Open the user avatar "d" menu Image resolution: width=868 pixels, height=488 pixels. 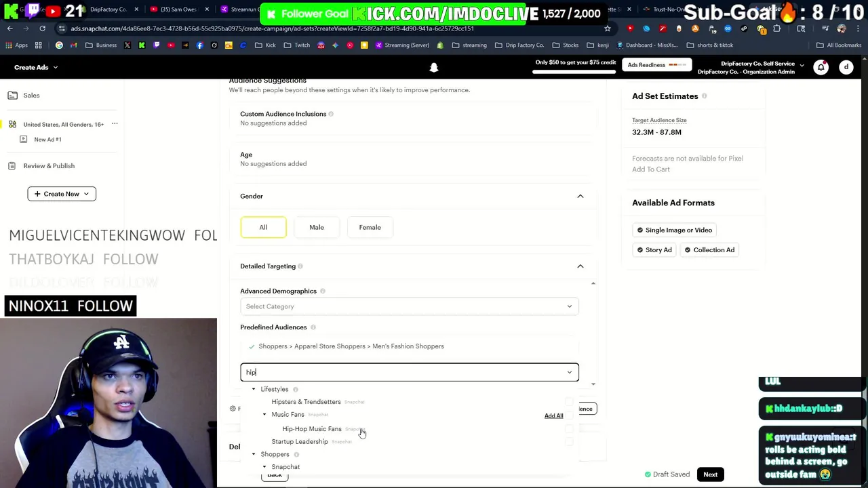point(846,67)
